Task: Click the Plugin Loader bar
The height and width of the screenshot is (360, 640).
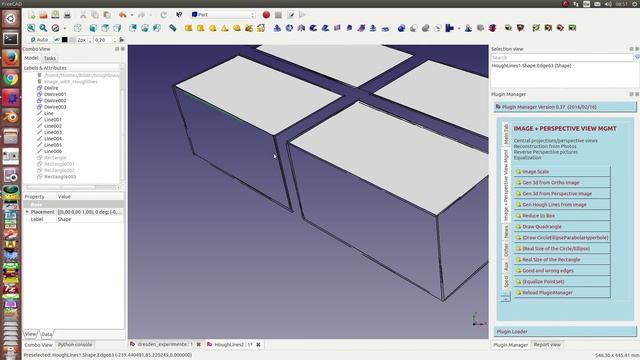Action: (x=565, y=331)
